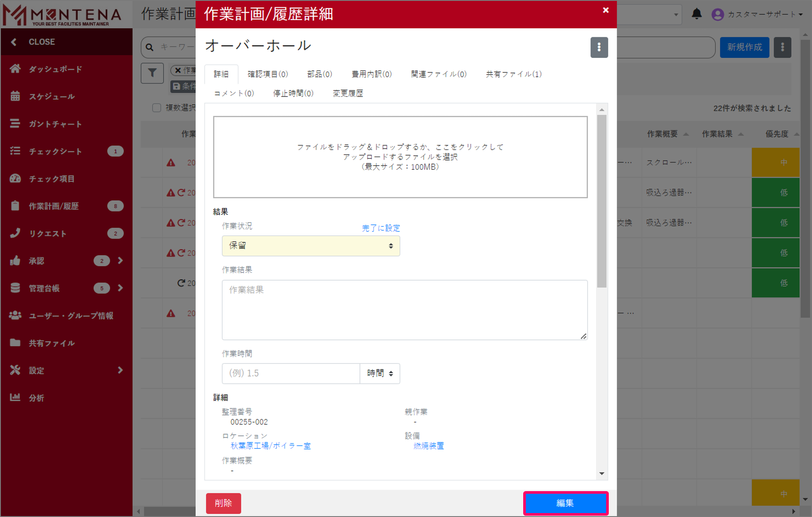Click the Request phone icon
Viewport: 812px width, 517px height.
tap(15, 233)
